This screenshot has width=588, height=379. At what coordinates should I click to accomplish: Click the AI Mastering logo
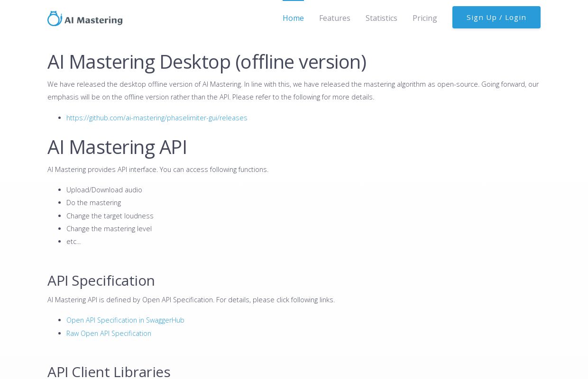[85, 18]
